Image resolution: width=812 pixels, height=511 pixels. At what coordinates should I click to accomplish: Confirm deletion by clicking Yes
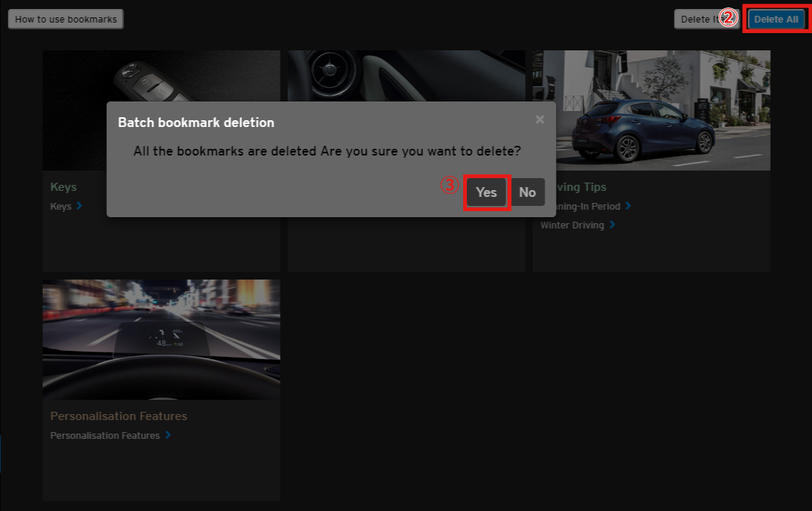486,192
